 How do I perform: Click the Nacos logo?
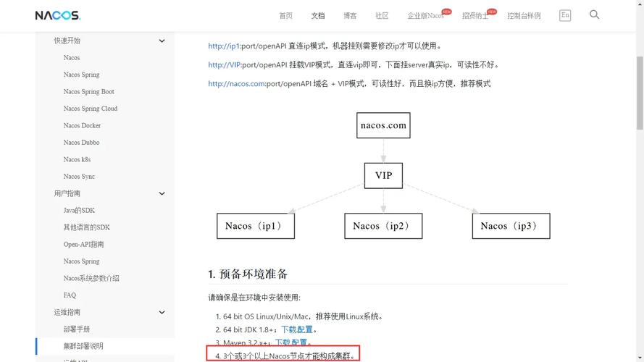[x=57, y=15]
